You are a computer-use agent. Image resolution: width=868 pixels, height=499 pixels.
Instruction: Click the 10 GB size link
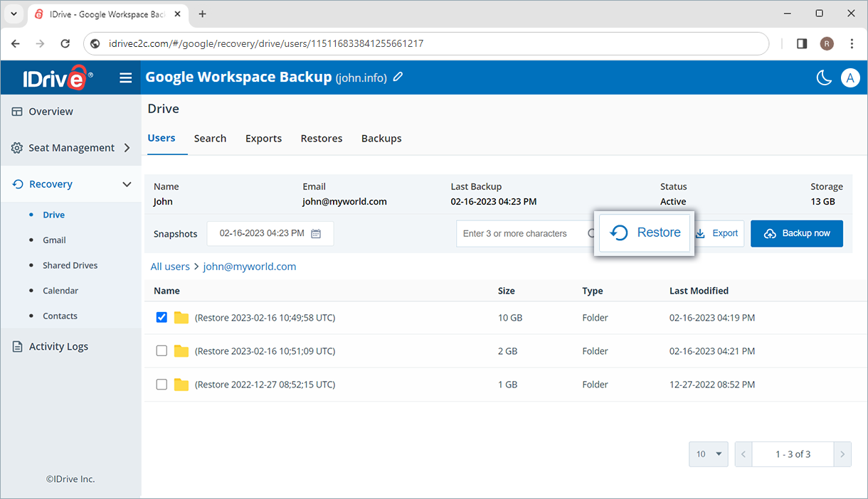tap(510, 317)
